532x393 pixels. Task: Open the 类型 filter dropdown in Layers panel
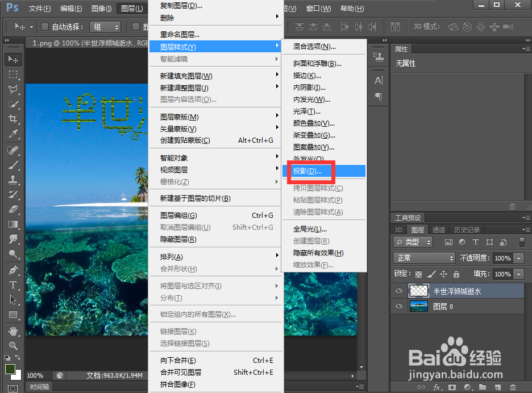[x=413, y=242]
